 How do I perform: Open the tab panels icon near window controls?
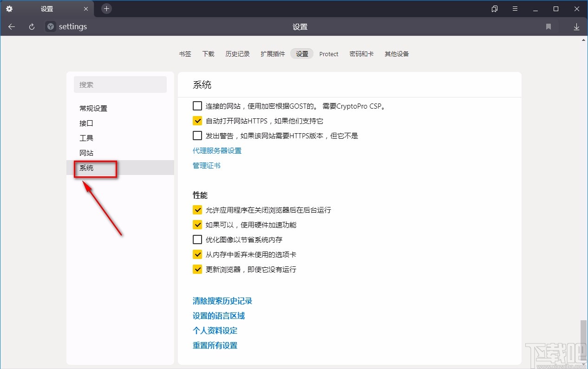point(494,8)
